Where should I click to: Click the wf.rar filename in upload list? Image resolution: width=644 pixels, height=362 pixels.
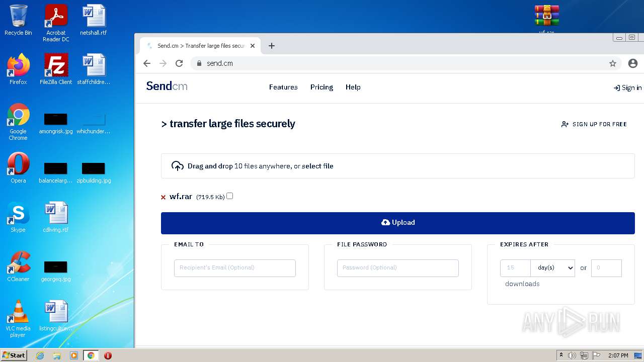point(181,197)
